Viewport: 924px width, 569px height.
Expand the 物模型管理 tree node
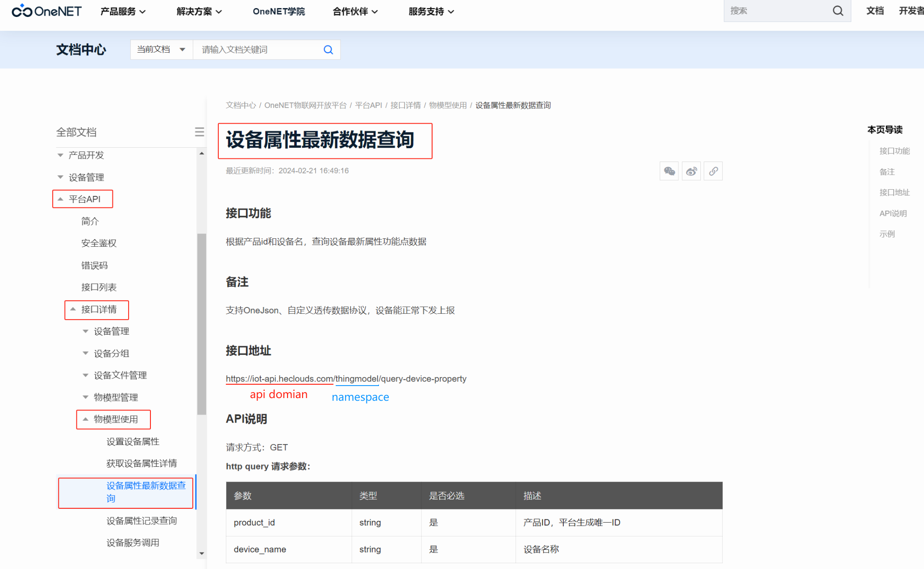coord(86,397)
